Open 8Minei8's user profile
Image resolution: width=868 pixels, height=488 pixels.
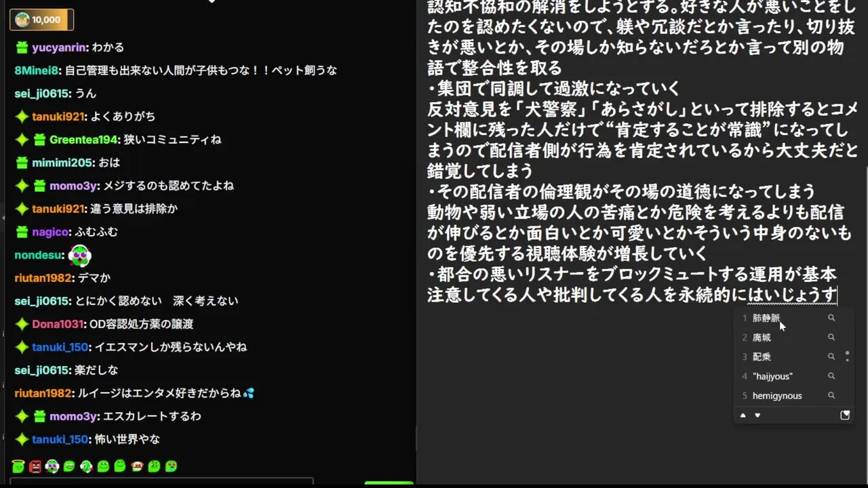point(37,70)
